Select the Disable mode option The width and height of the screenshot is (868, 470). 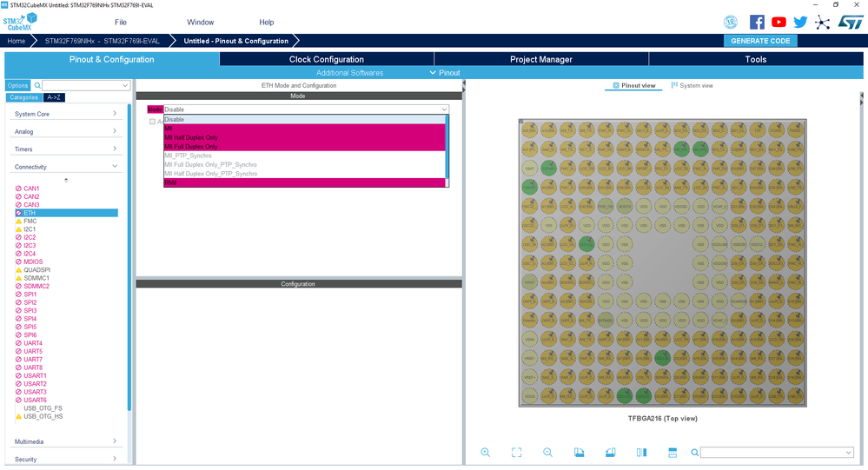tap(304, 119)
